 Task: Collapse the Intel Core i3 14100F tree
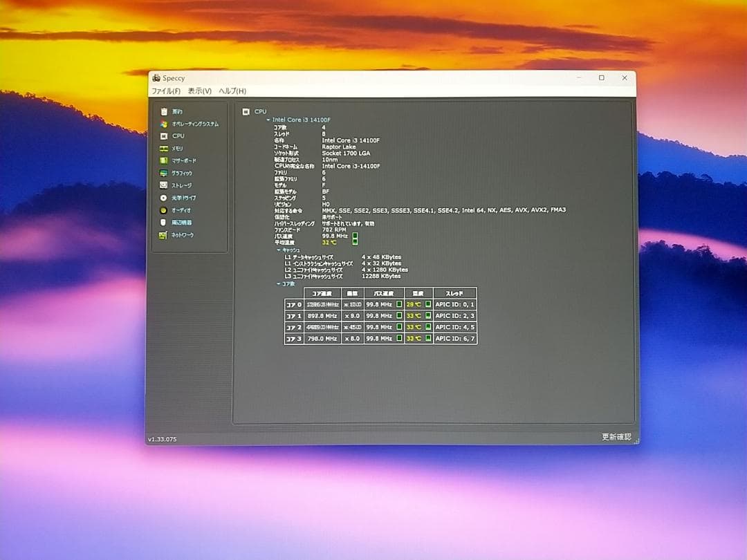click(268, 120)
